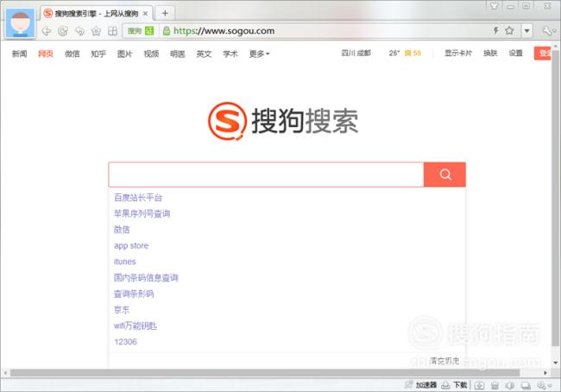Open 设置 settings link
Screen dimensions: 561x392
point(516,54)
